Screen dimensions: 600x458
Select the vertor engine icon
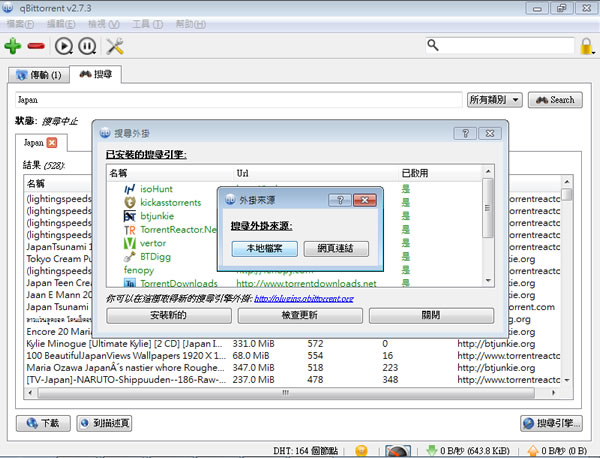point(130,243)
